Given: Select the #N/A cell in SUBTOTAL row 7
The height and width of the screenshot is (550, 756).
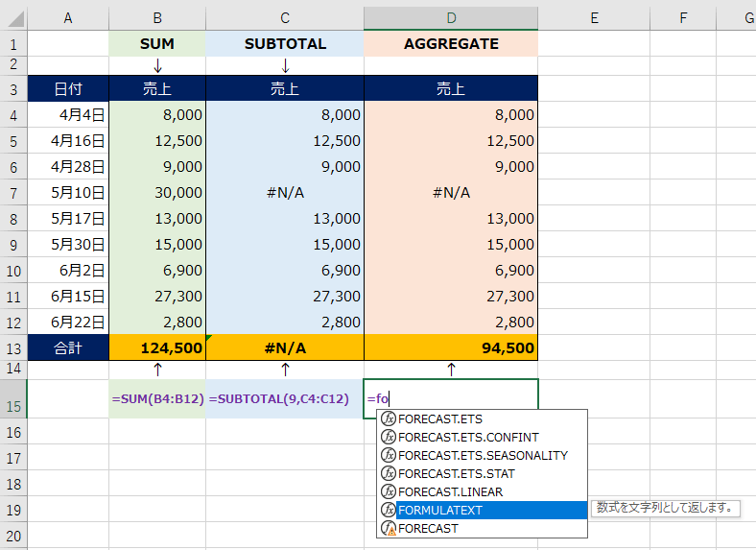Looking at the screenshot, I should click(x=285, y=193).
